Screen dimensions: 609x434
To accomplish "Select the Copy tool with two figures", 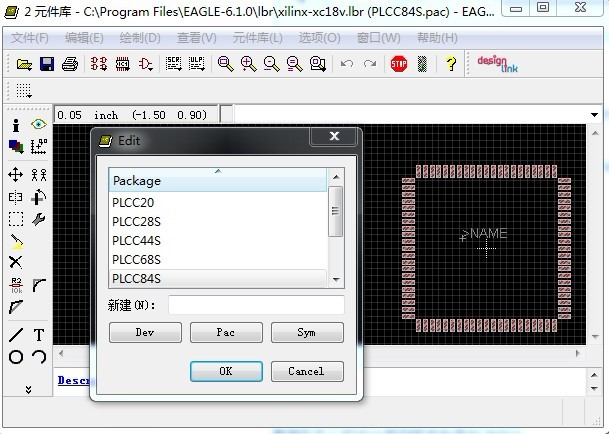I will (x=39, y=175).
